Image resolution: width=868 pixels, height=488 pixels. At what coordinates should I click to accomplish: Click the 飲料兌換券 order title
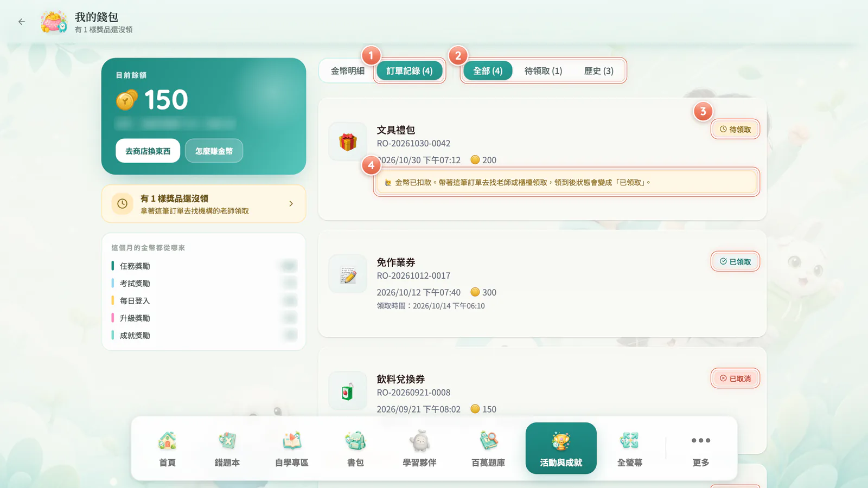(401, 379)
